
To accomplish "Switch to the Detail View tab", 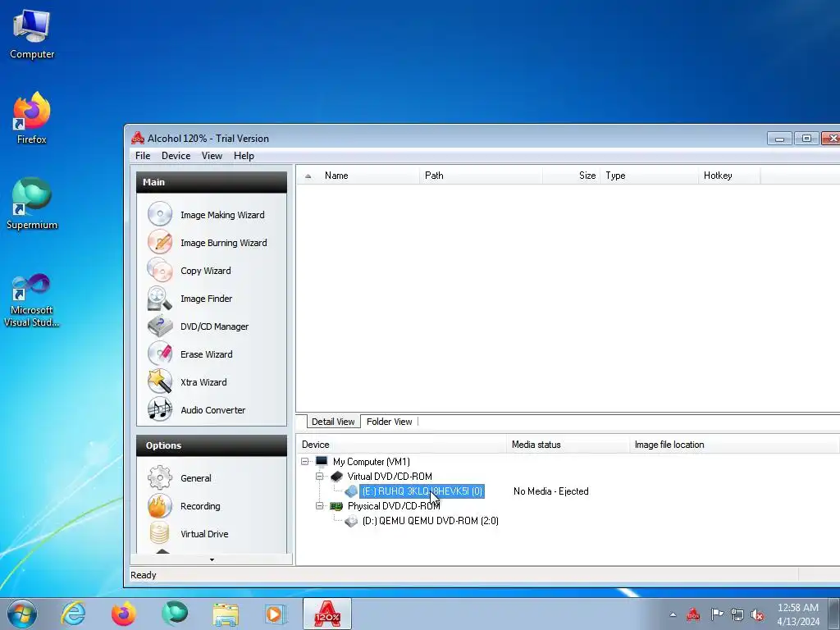I will [333, 422].
